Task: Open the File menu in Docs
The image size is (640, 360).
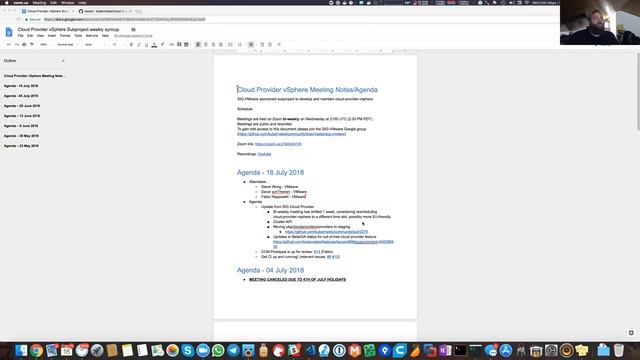Action: point(20,36)
